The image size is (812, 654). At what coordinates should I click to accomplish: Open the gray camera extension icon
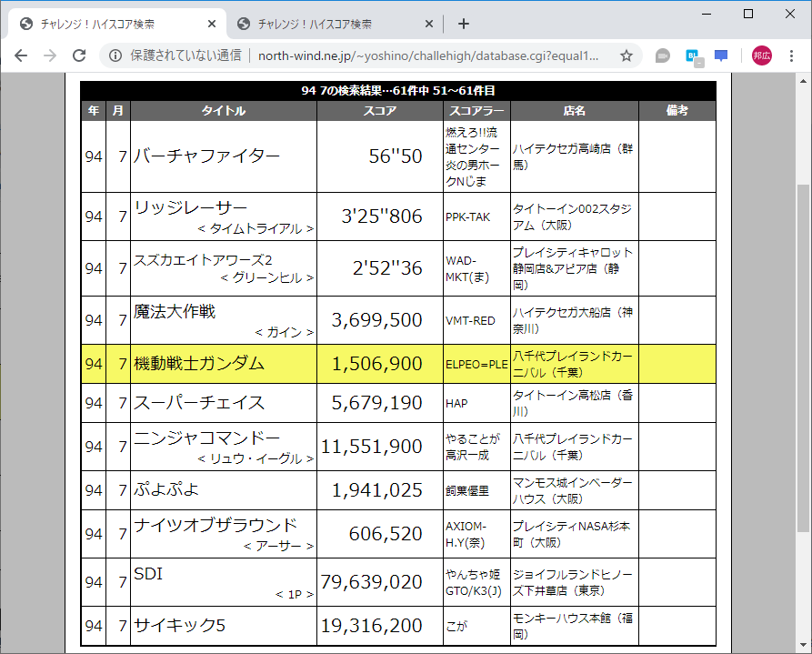pos(662,55)
